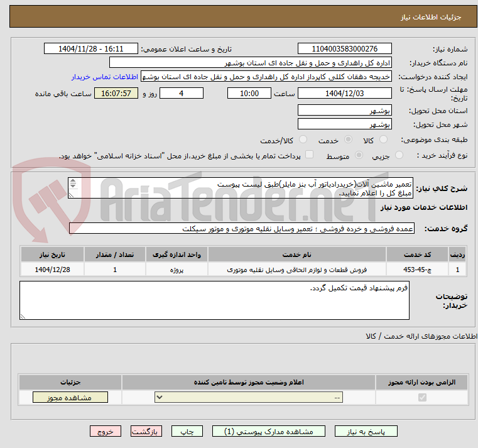Click the need number field 1104003583000276
Screen dimensions: 478x448
[344, 49]
